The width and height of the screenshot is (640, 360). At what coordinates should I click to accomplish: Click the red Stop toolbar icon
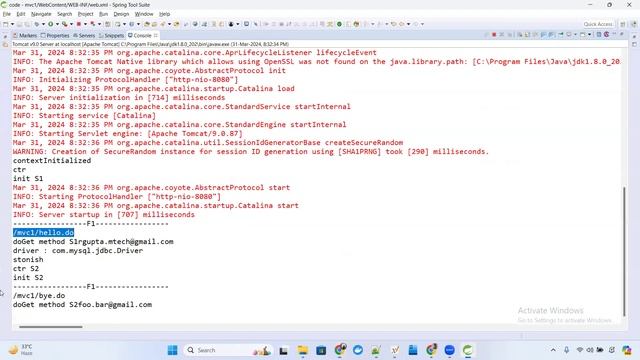pos(78,24)
